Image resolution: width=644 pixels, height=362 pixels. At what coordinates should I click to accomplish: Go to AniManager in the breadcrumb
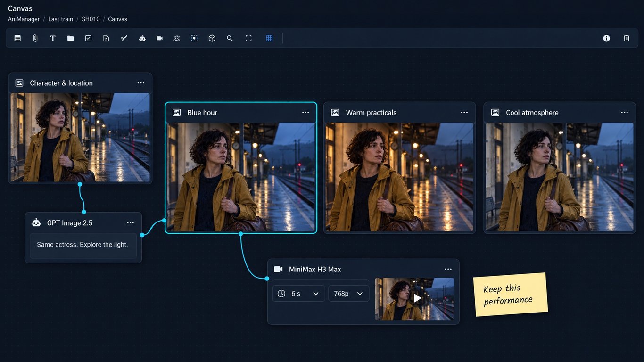click(24, 19)
